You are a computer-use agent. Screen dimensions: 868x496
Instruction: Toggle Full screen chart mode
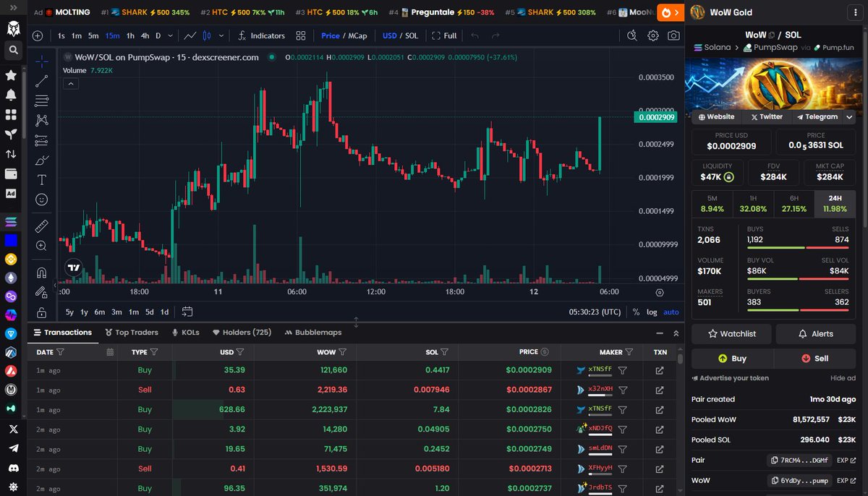click(445, 35)
